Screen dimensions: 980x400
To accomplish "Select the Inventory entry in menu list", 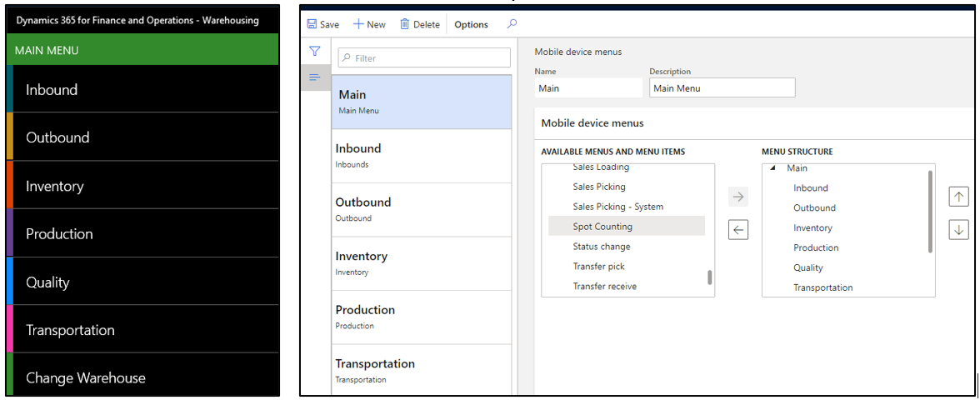I will [x=422, y=263].
